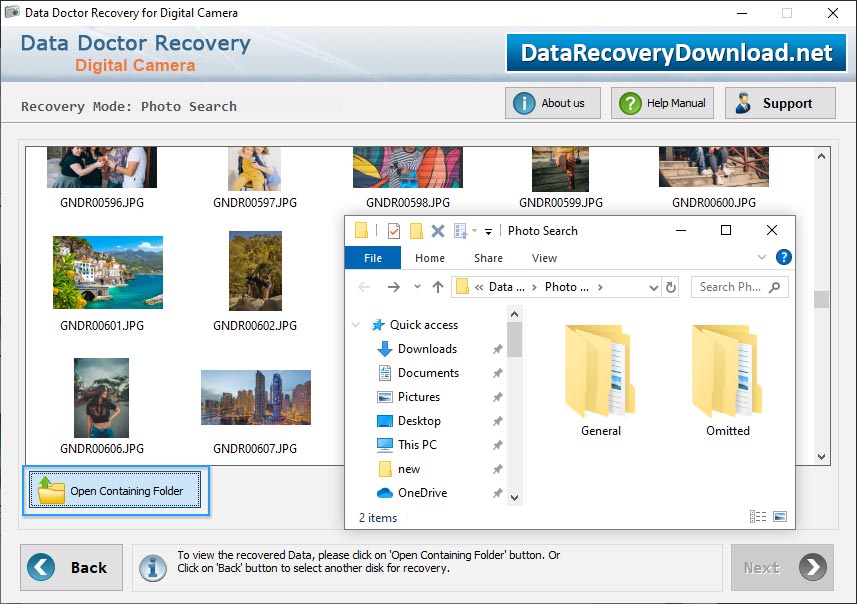The width and height of the screenshot is (857, 604).
Task: Click 'Data ...' breadcrumb in address bar
Action: pyautogui.click(x=506, y=287)
